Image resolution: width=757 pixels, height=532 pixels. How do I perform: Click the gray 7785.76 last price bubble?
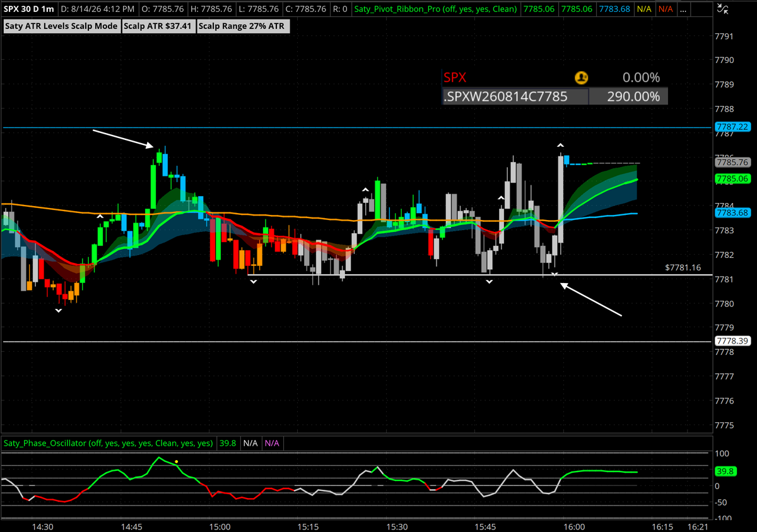tap(732, 162)
